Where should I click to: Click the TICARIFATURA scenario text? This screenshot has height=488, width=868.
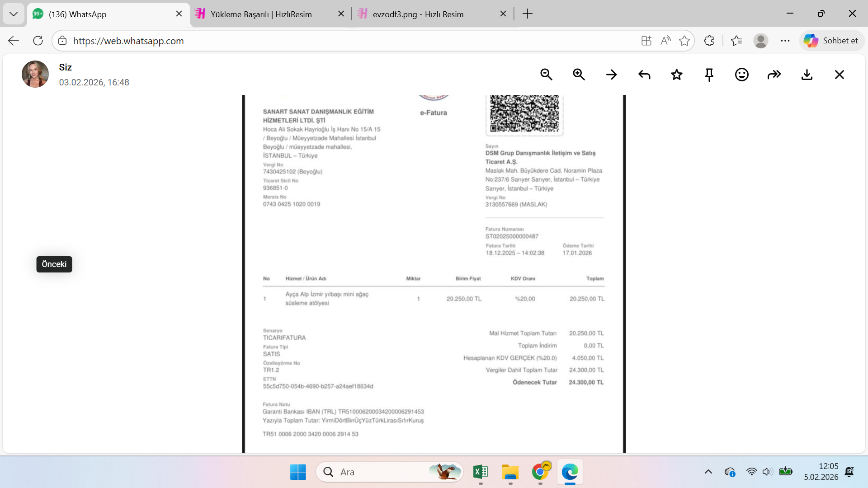[x=284, y=338]
